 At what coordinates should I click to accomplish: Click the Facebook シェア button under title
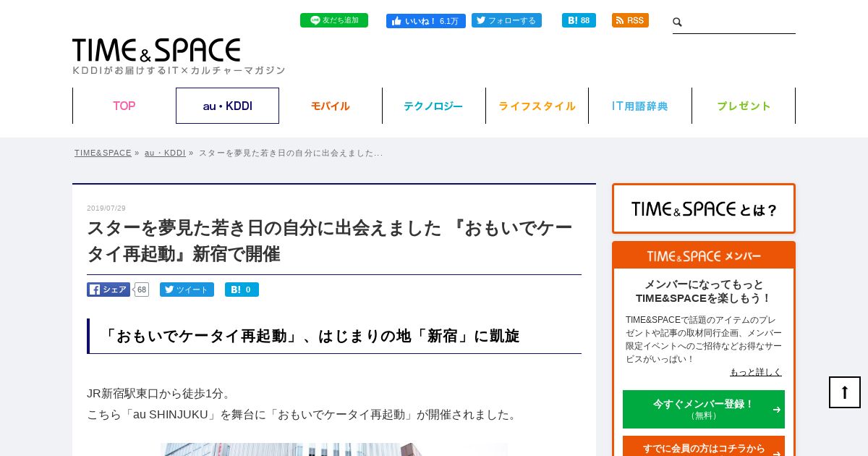[x=109, y=290]
